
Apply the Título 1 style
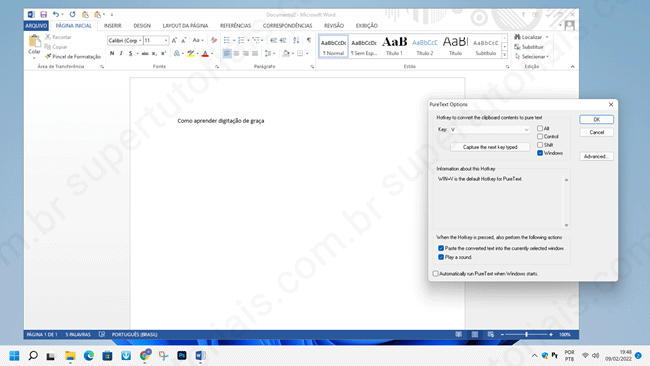(394, 46)
